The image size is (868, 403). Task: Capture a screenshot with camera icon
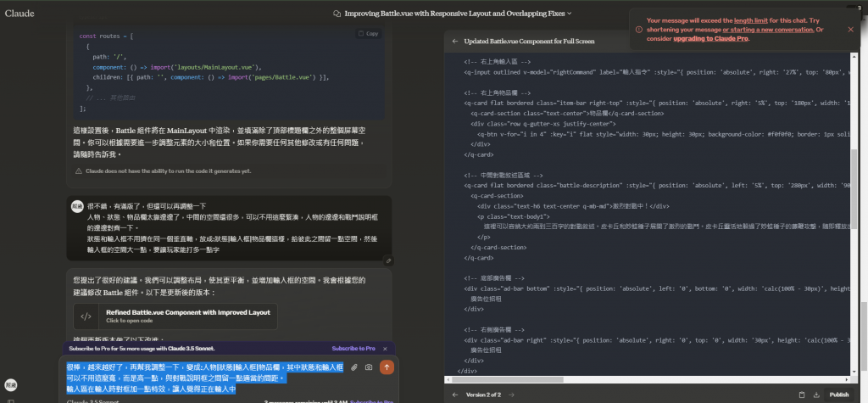pos(369,367)
